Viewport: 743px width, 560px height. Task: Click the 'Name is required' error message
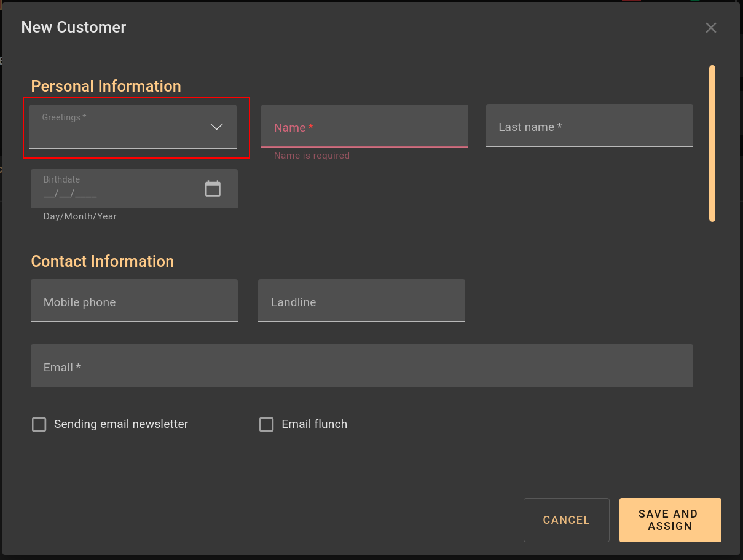(x=312, y=156)
